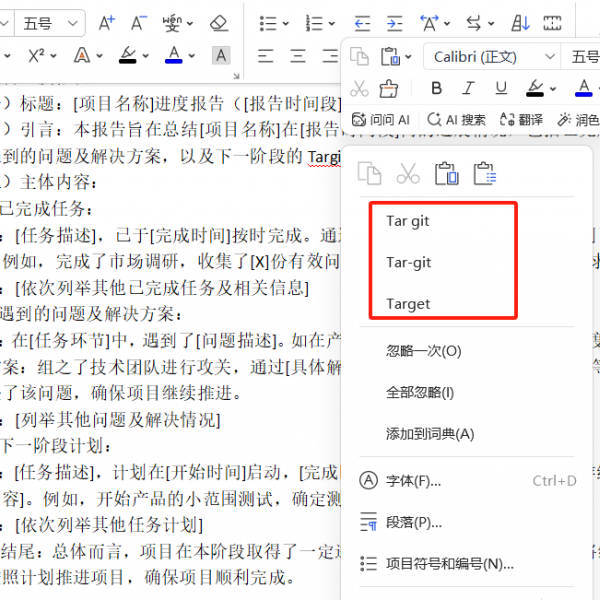Click the eraser clear formatting icon
Viewport: 600px width, 600px height.
[x=220, y=22]
